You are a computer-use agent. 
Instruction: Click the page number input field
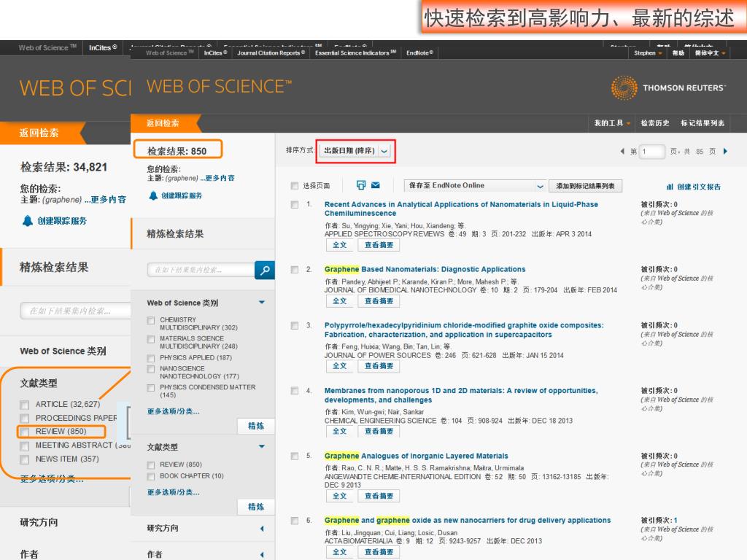(x=651, y=152)
